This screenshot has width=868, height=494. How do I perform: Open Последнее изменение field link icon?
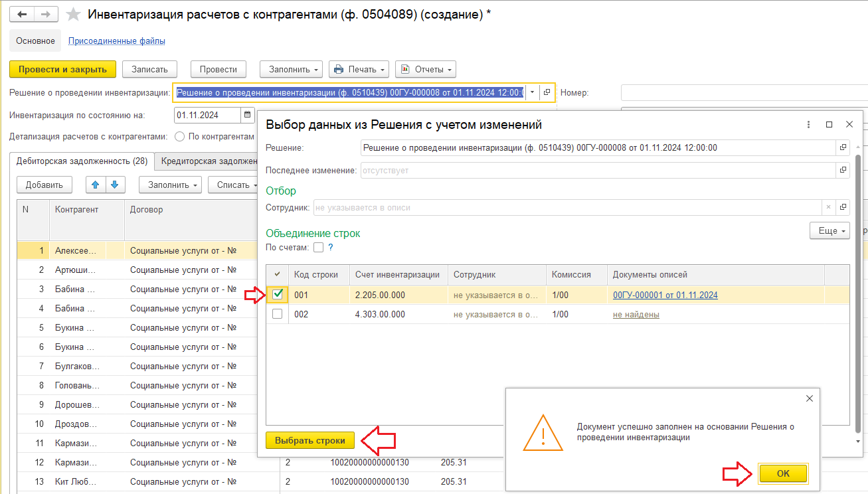pos(843,171)
